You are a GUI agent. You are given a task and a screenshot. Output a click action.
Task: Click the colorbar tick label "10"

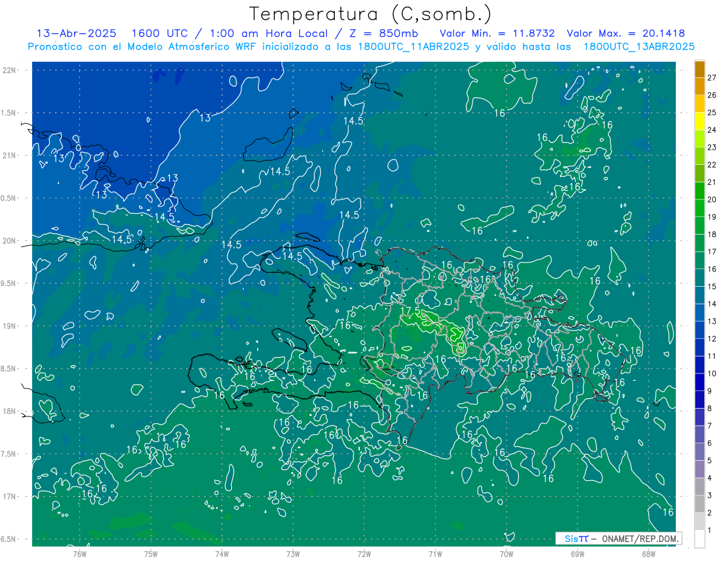click(712, 373)
